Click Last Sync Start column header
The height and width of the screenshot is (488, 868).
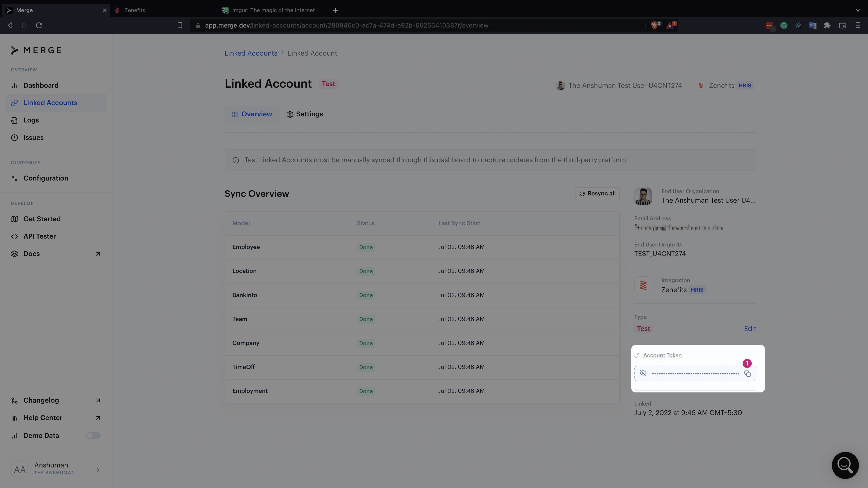[x=459, y=223]
